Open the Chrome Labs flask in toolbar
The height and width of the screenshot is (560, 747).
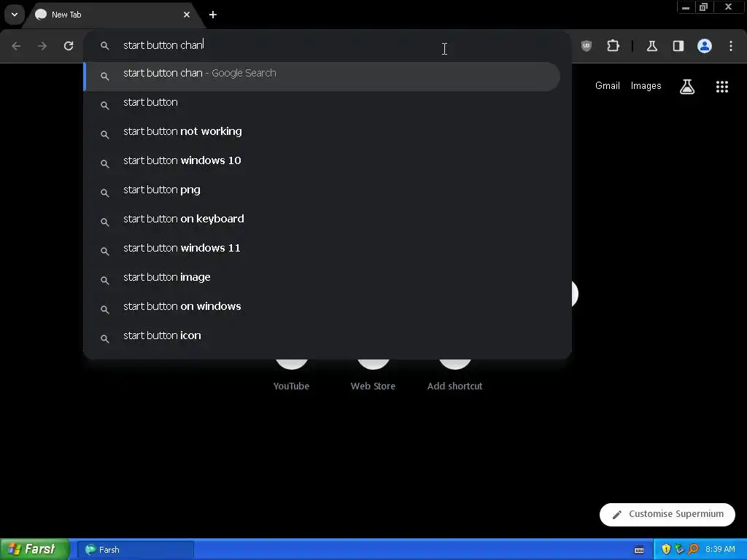(652, 46)
